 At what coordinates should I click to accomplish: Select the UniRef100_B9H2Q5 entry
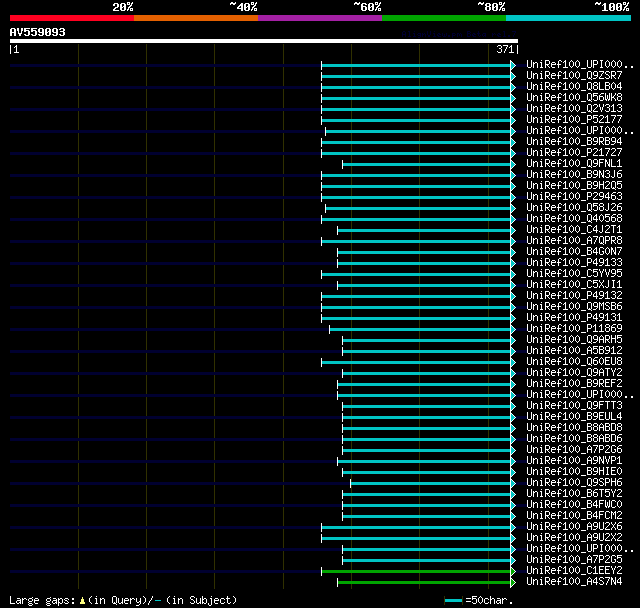574,186
